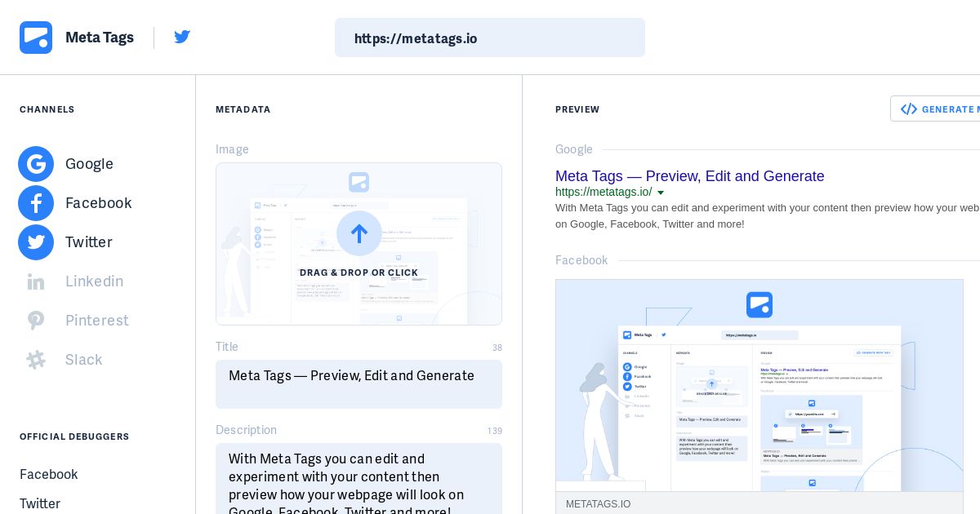The width and height of the screenshot is (980, 514).
Task: Focus the https://metatags.io URL field
Action: 490,38
